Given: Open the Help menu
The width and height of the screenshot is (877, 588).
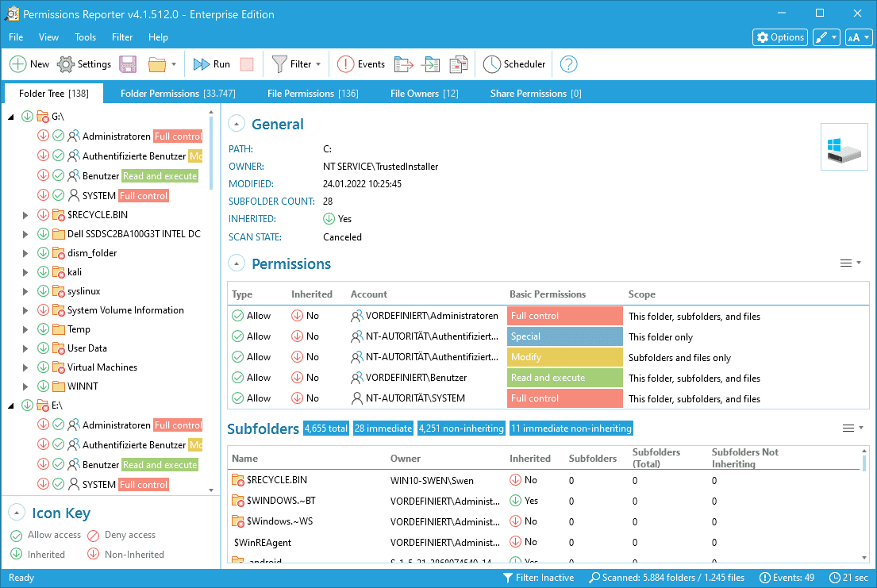Looking at the screenshot, I should tap(158, 37).
